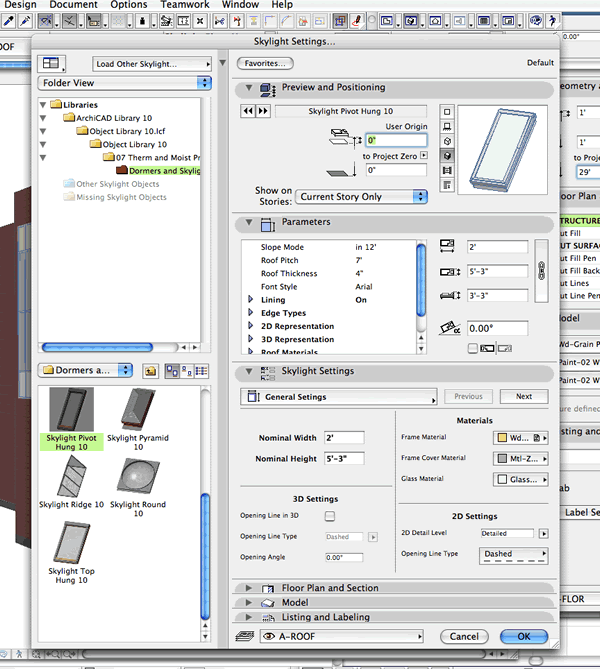600x669 pixels.
Task: Click the next skylight arrow button
Action: (x=263, y=111)
